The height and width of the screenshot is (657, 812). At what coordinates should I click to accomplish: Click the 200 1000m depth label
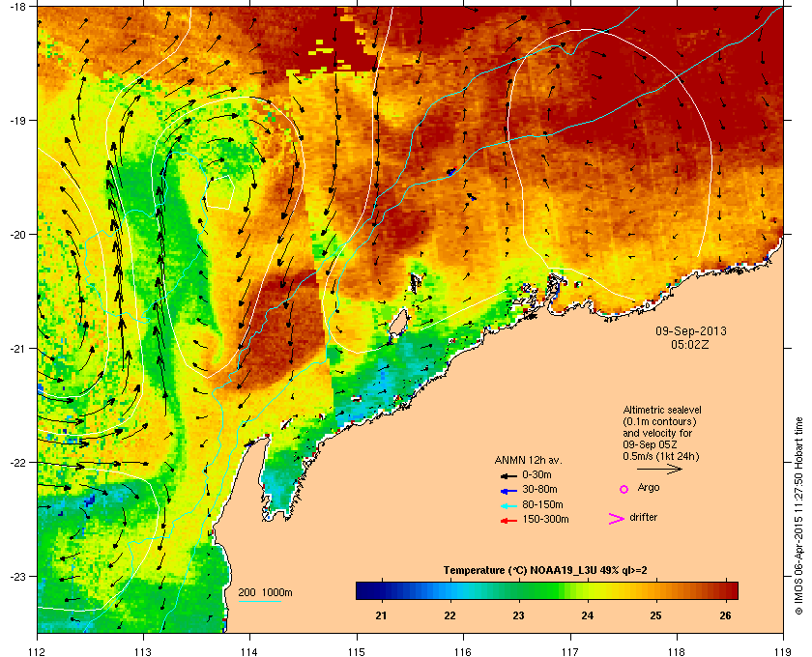pos(265,593)
